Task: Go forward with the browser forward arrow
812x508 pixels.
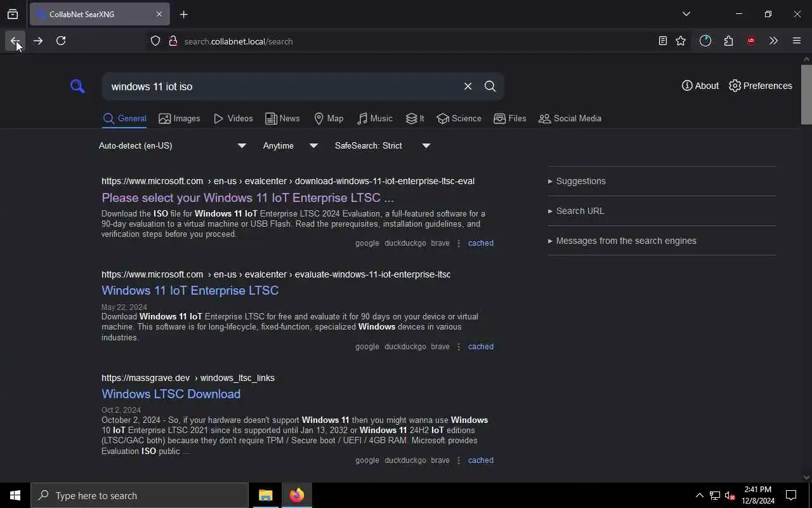Action: click(x=38, y=41)
